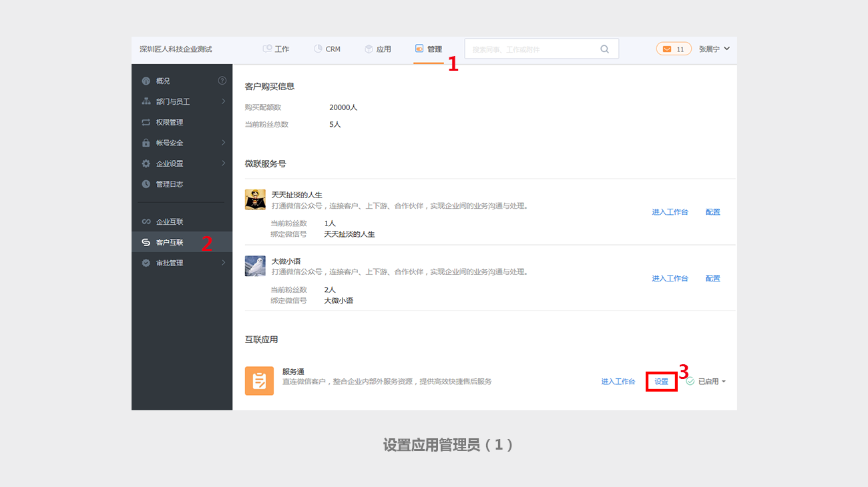Click 天天扯淡的人生 service account title
The width and height of the screenshot is (868, 487).
point(297,195)
